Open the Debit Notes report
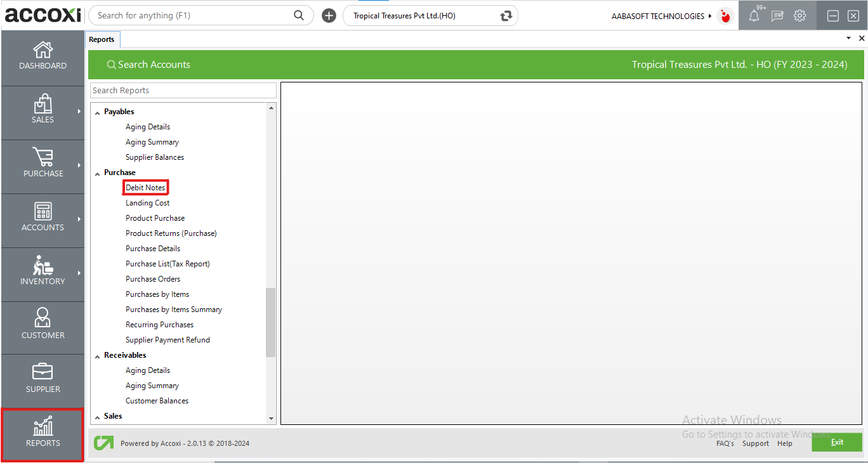 tap(145, 188)
